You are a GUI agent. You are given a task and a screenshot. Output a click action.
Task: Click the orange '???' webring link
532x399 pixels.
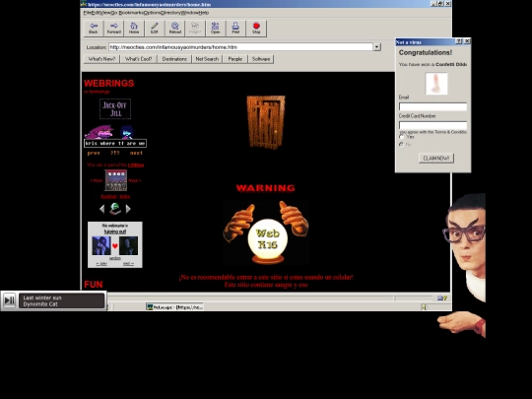coord(115,153)
